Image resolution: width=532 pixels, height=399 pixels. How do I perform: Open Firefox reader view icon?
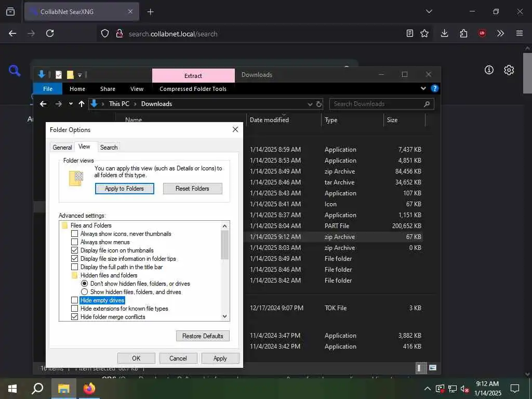pyautogui.click(x=410, y=33)
